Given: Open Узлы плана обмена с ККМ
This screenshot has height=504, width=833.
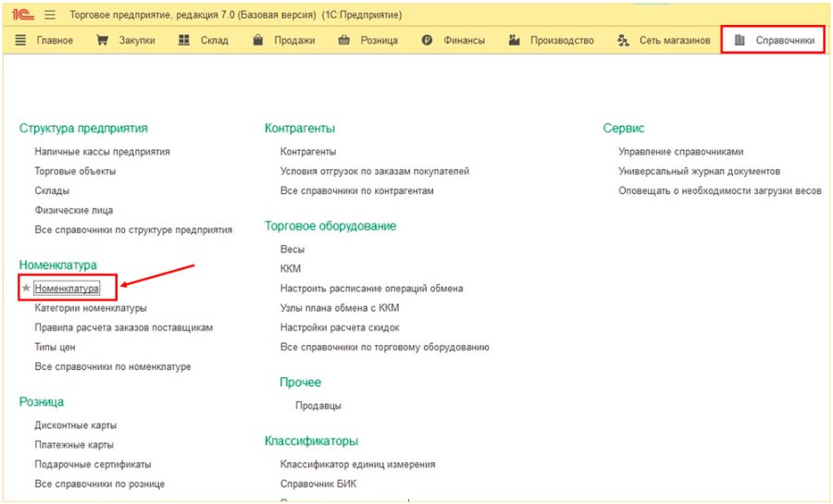Looking at the screenshot, I should pos(340,308).
